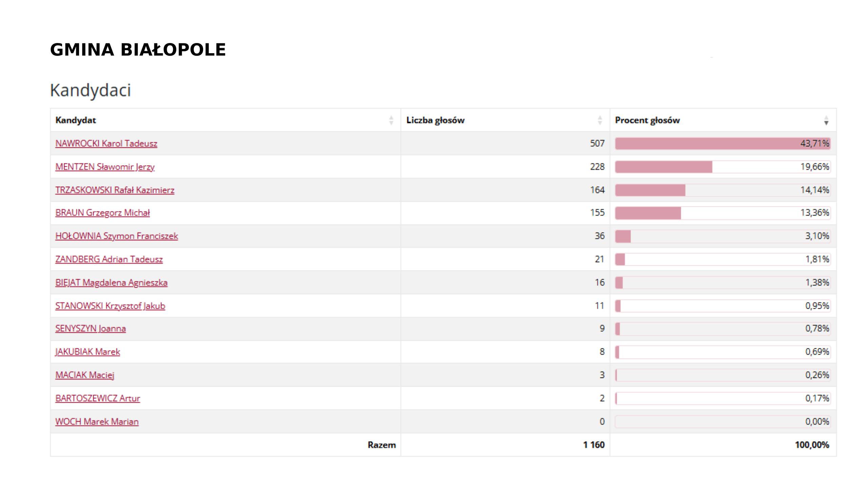This screenshot has height=488, width=868.
Task: Open JAKUBIAK Marek candidate link
Action: coord(87,352)
